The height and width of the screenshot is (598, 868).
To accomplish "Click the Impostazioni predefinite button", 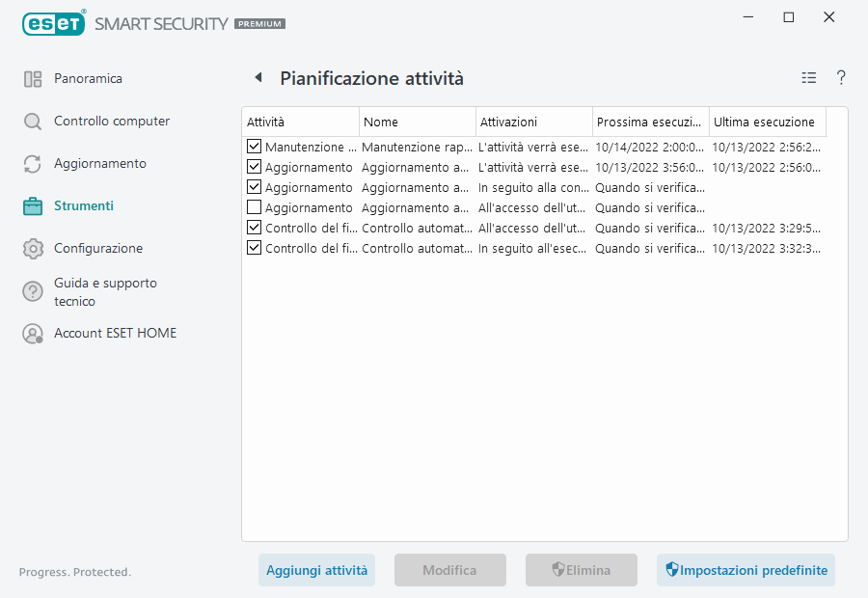I will (x=746, y=570).
